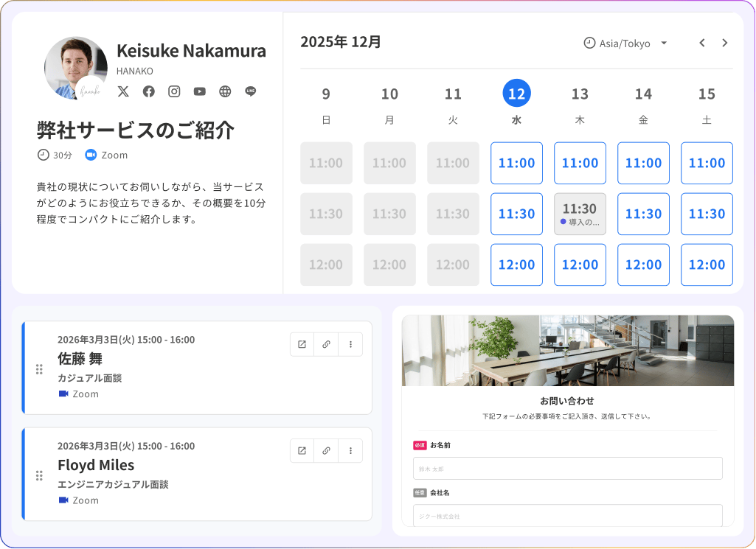Click the Facebook icon
Screen dimensions: 756x549
(x=148, y=91)
